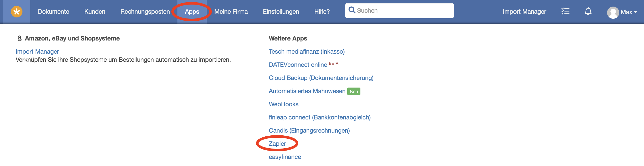Click the magnifying glass search icon
The height and width of the screenshot is (166, 644).
[x=352, y=10]
